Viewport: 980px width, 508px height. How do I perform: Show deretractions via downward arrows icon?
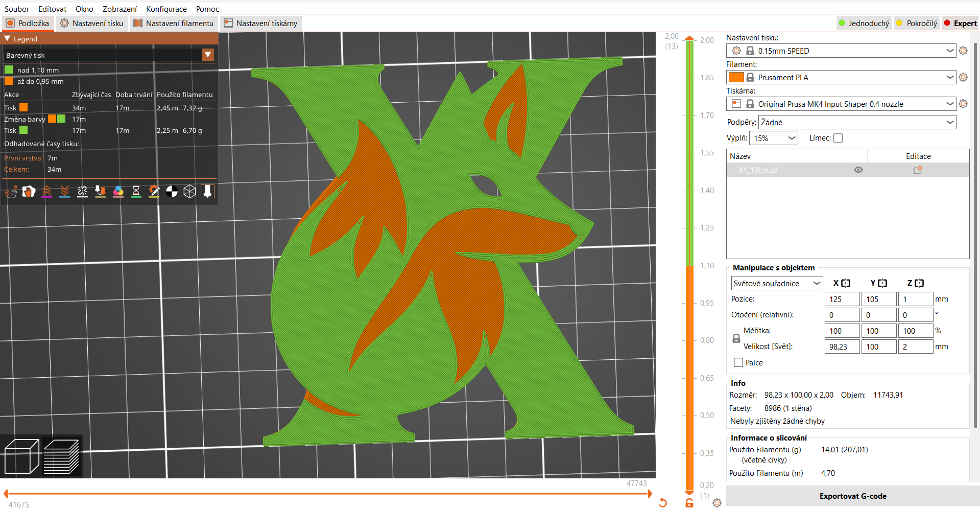(x=64, y=192)
